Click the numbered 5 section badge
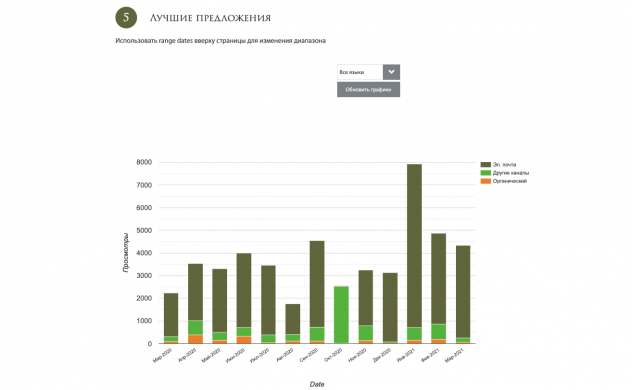632x390 pixels. pos(126,17)
